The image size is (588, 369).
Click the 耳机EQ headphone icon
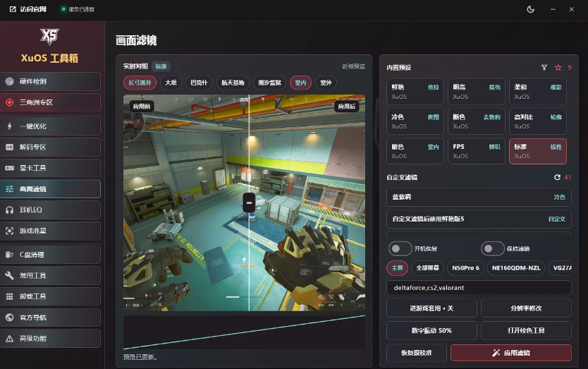pos(10,210)
